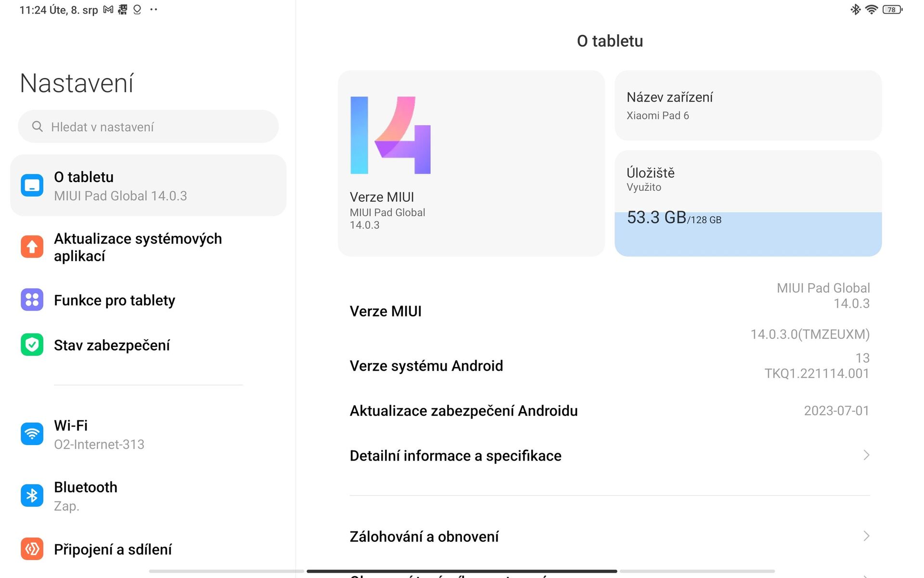Select Wi-Fi entry showing O2-Internet-313

[x=148, y=433]
